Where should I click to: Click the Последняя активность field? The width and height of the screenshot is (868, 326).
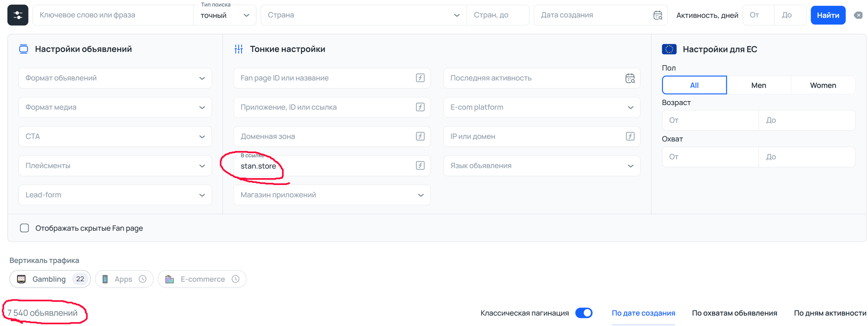[x=542, y=78]
